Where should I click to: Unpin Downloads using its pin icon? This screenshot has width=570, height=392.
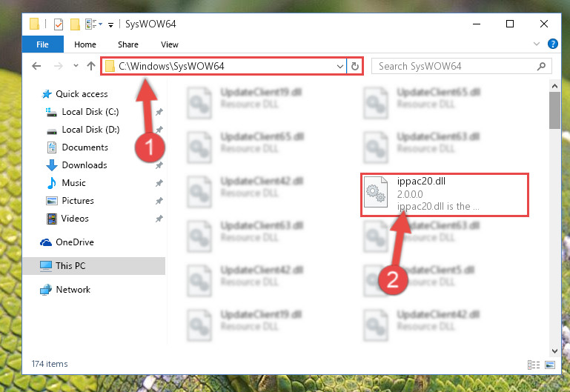tap(159, 165)
